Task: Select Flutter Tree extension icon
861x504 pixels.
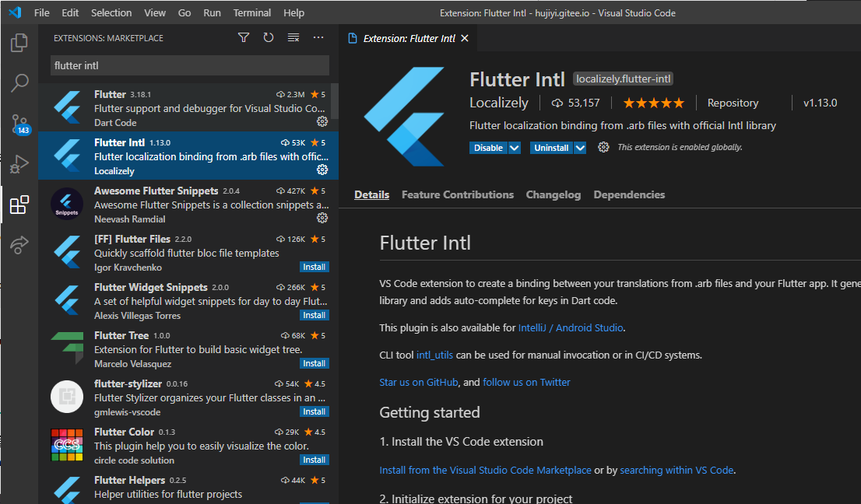Action: click(67, 348)
